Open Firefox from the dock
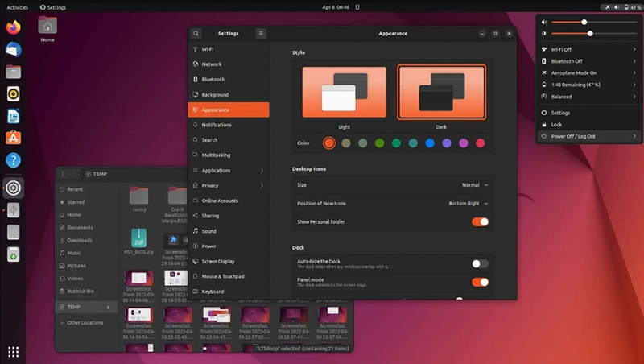644x364 pixels. pos(13,27)
